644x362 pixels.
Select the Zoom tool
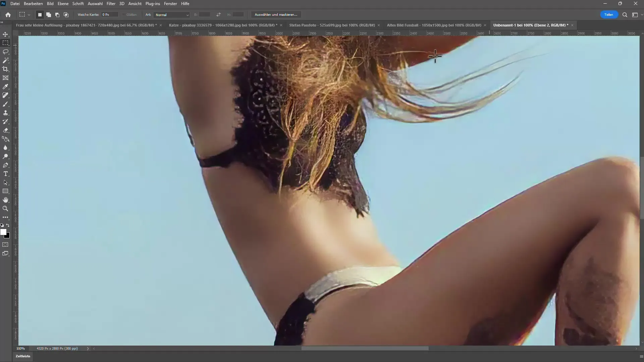pos(6,208)
